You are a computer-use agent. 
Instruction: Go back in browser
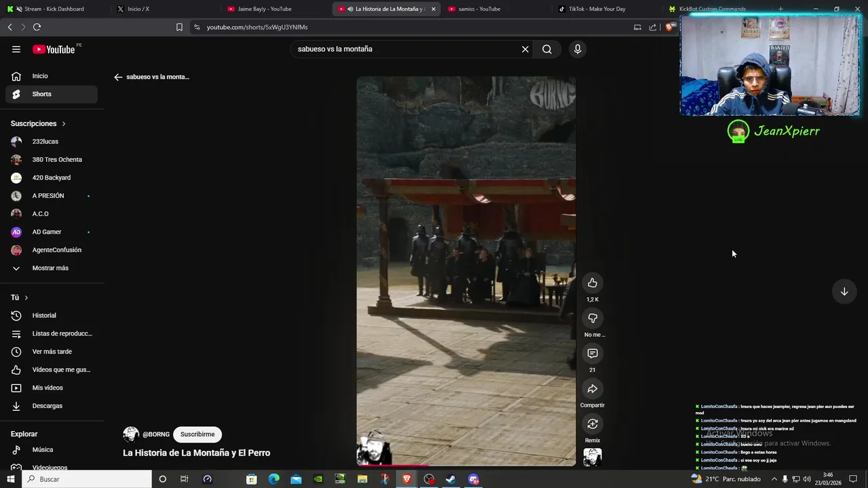coord(9,27)
